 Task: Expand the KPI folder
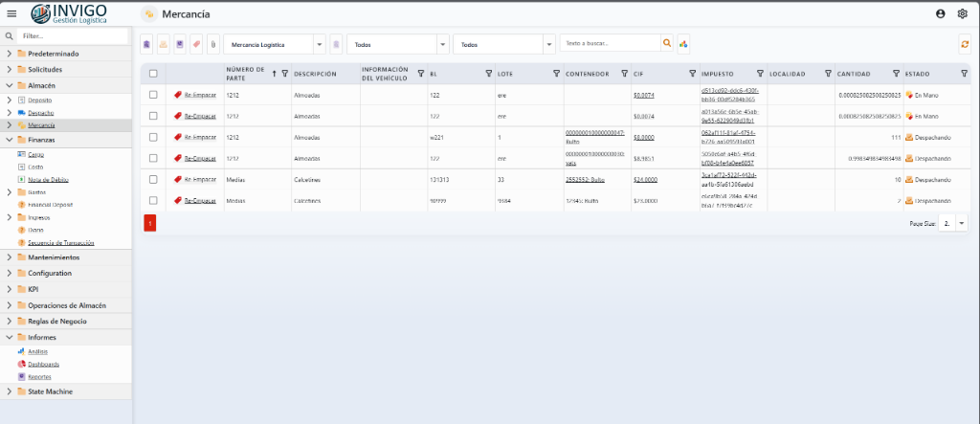click(10, 289)
